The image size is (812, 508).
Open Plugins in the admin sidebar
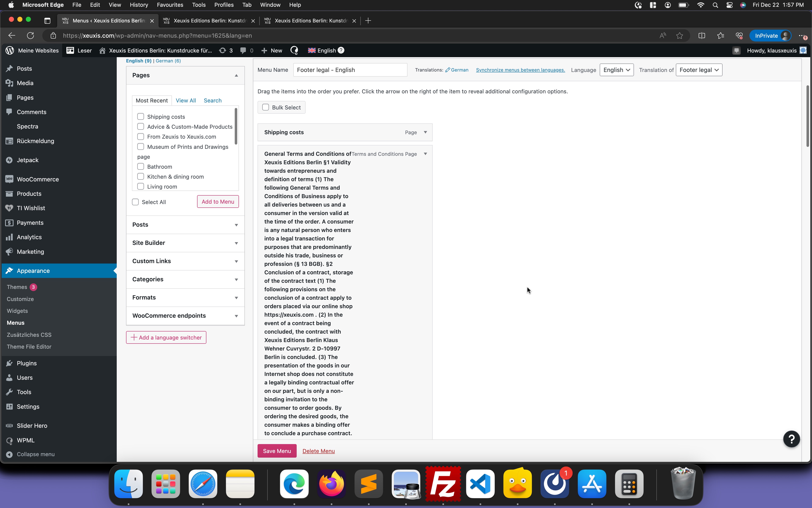pos(26,363)
